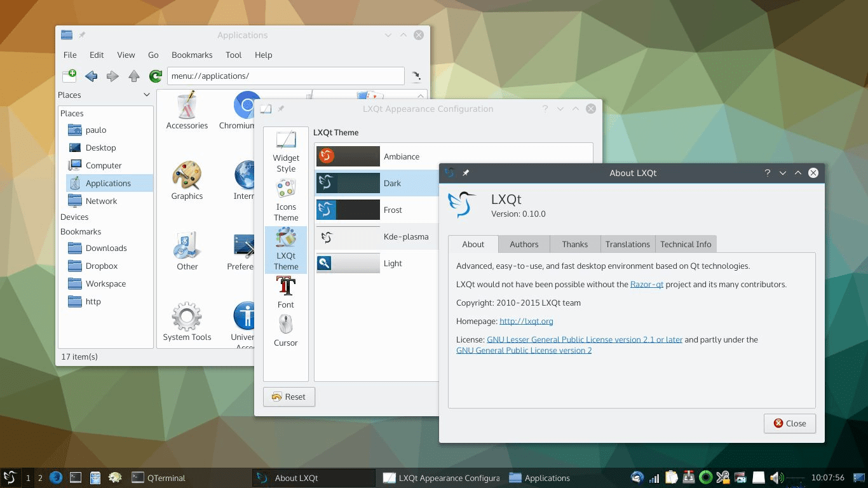Navigate back in the file manager
This screenshot has width=868, height=488.
[x=91, y=76]
